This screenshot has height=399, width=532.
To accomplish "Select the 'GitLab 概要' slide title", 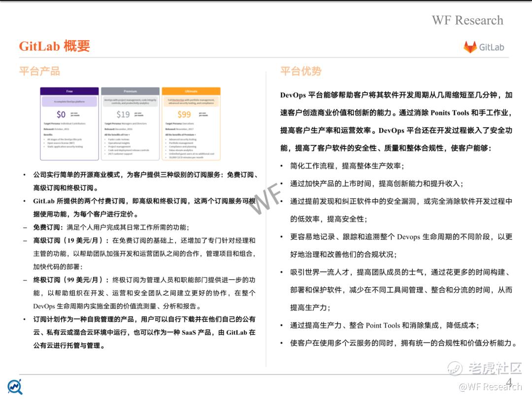I will (x=54, y=46).
